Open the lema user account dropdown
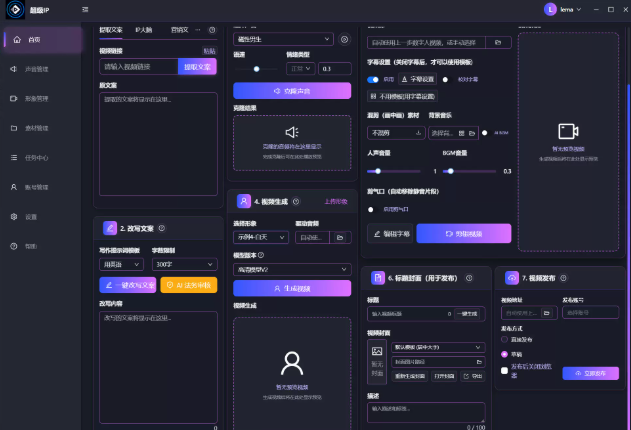The width and height of the screenshot is (631, 430). tap(563, 9)
